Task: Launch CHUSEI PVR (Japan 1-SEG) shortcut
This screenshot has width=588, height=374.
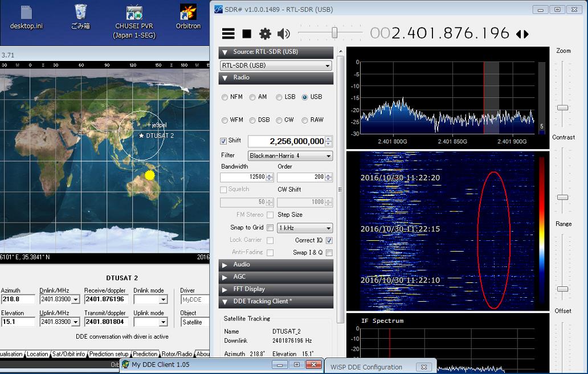Action: 134,22
